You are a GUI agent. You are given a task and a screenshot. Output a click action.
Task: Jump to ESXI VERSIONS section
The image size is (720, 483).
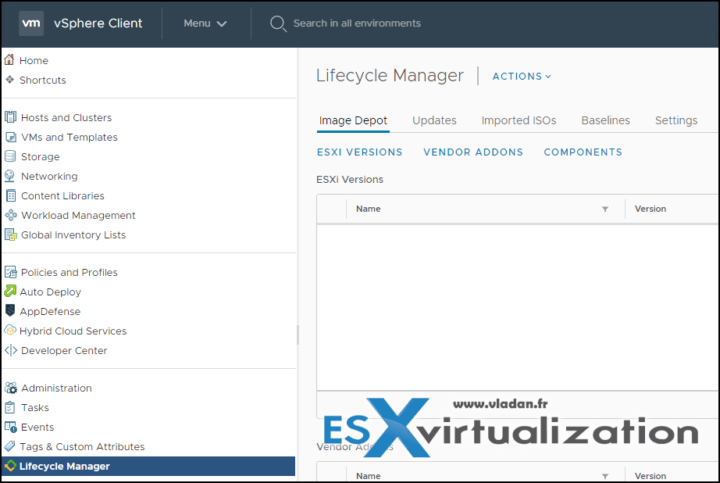[360, 152]
